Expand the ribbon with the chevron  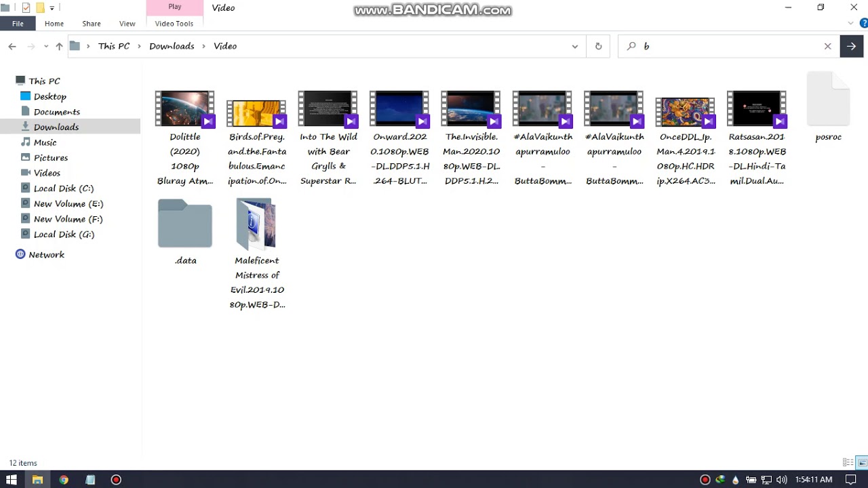(851, 23)
